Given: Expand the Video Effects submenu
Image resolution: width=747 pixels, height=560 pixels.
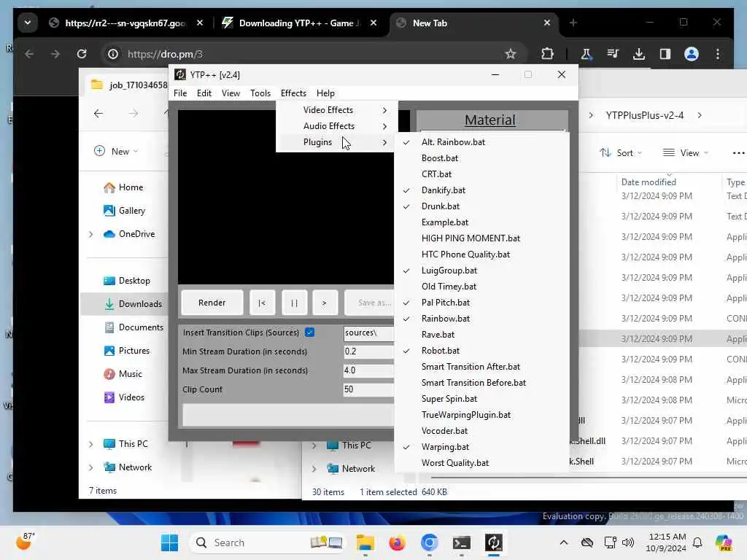Looking at the screenshot, I should (x=337, y=110).
